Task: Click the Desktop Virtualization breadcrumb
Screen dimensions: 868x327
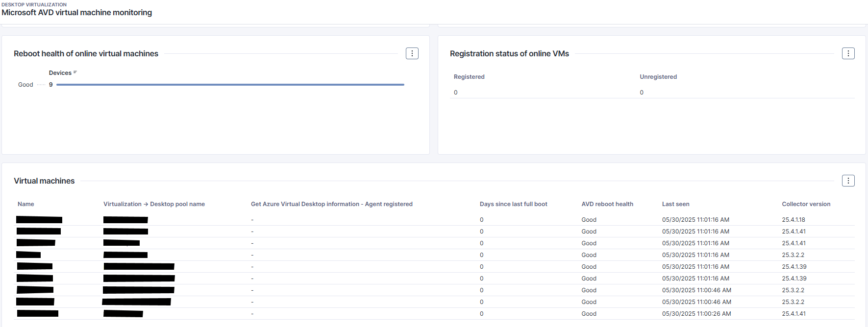Action: (34, 4)
